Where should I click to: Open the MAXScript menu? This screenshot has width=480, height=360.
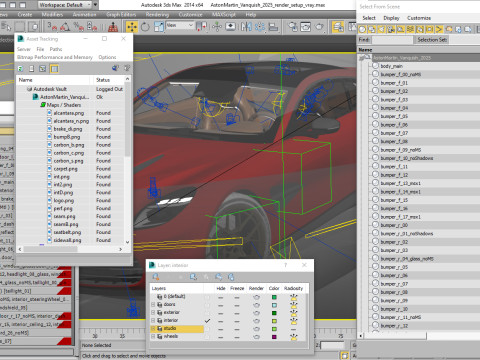[x=224, y=15]
